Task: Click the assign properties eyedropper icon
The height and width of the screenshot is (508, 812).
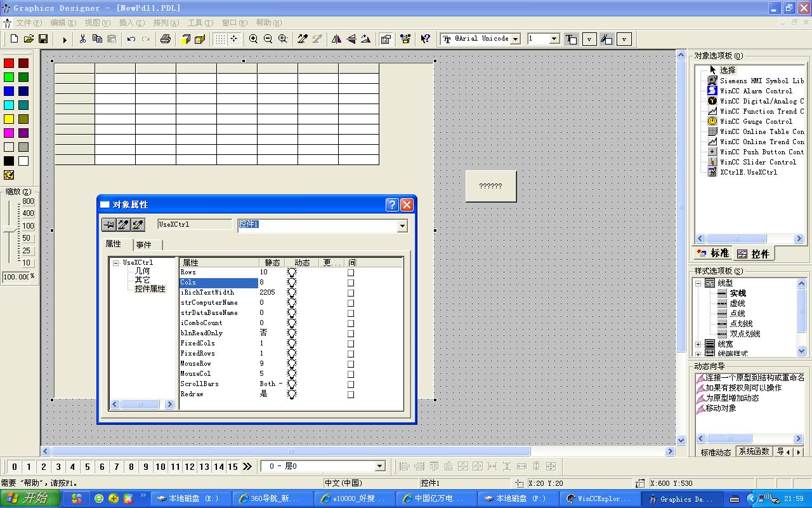Action: (x=138, y=224)
